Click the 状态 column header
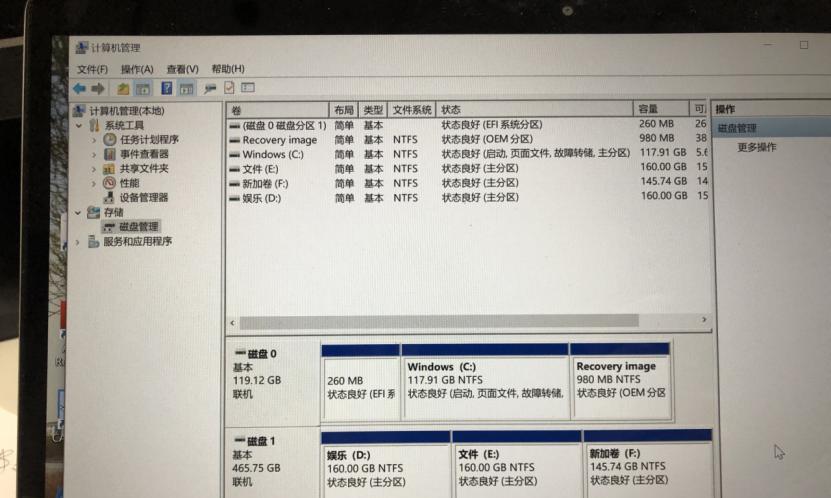 click(535, 109)
